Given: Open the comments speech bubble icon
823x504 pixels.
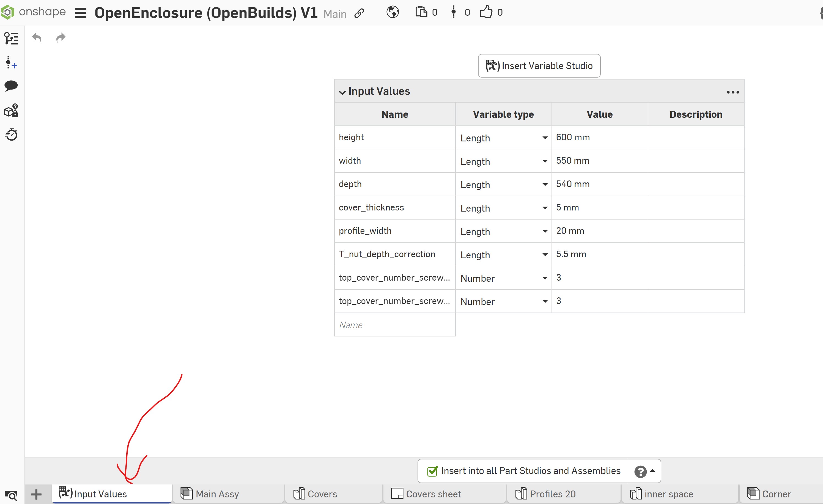Looking at the screenshot, I should click(11, 86).
